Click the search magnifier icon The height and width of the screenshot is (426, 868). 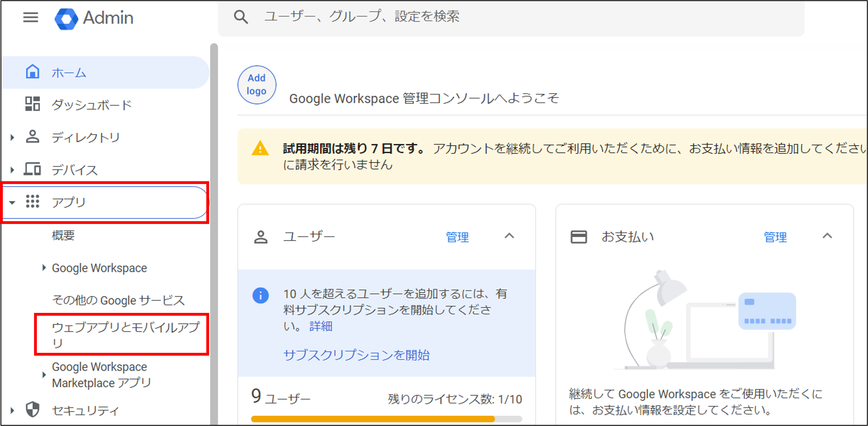pyautogui.click(x=241, y=17)
